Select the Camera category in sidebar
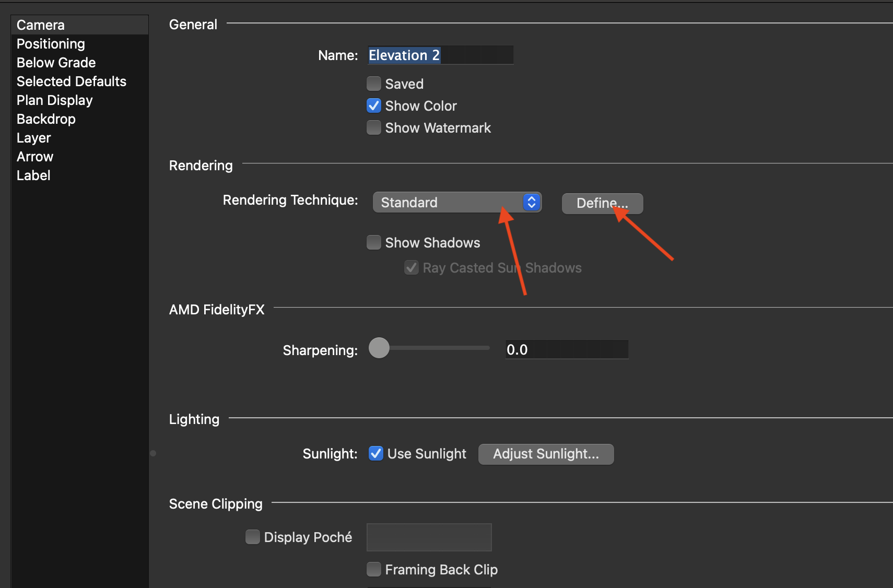 click(x=80, y=25)
